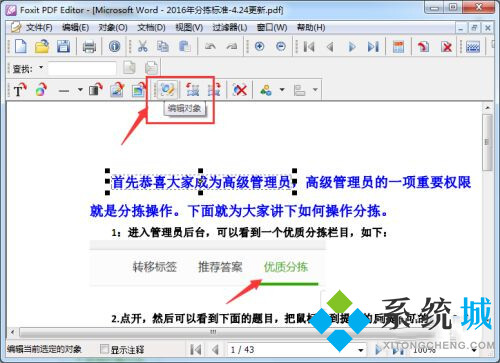The width and height of the screenshot is (500, 363).
Task: Click the 优质分拣 tab in the page image
Action: (x=286, y=267)
